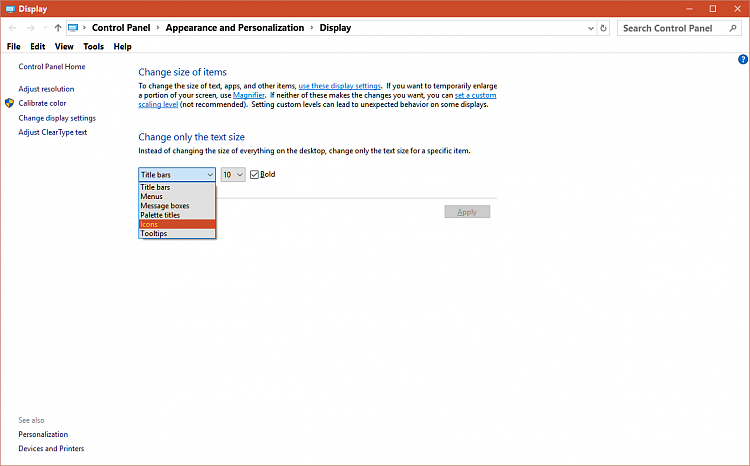The width and height of the screenshot is (750, 466).
Task: Open the Tools menu
Action: (93, 46)
